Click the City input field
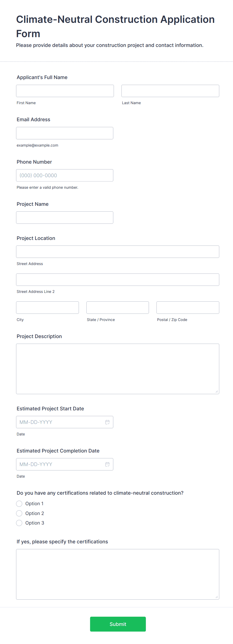233x644 pixels. click(47, 307)
